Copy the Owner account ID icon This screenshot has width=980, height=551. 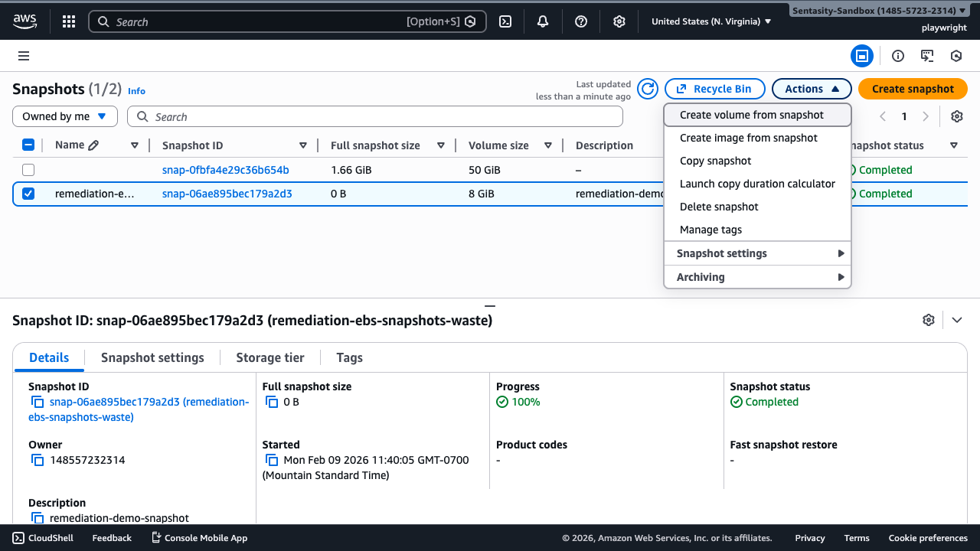[x=38, y=460]
